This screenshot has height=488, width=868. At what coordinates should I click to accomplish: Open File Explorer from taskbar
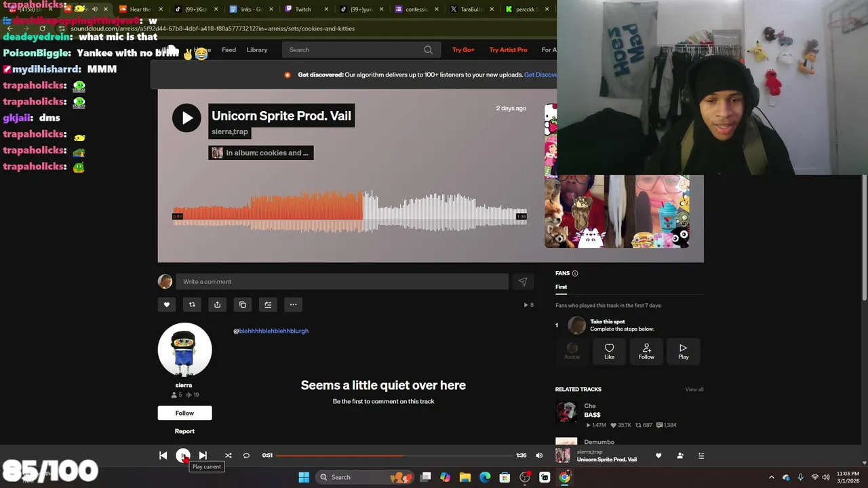click(465, 477)
